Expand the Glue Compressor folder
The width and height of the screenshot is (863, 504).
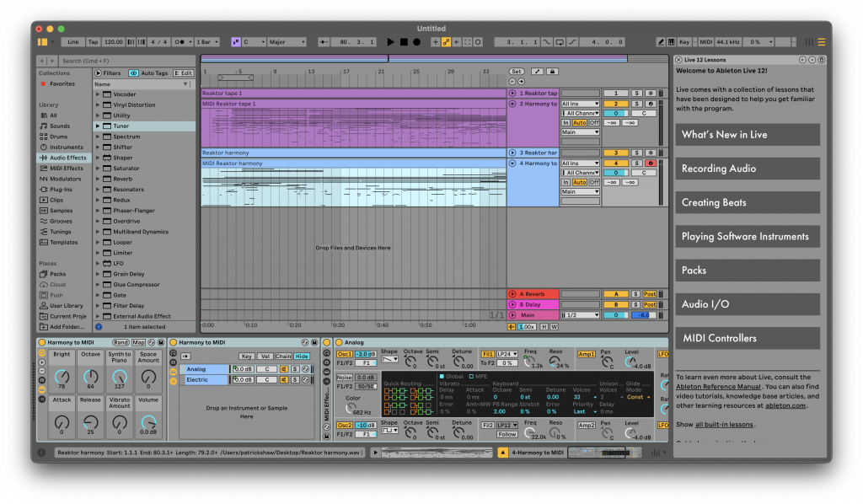tap(98, 285)
